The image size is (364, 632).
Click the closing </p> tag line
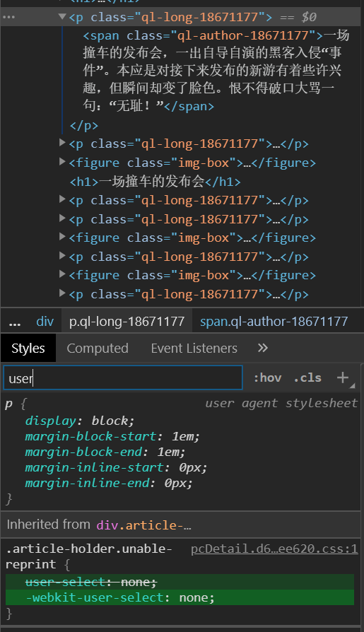[x=84, y=125]
